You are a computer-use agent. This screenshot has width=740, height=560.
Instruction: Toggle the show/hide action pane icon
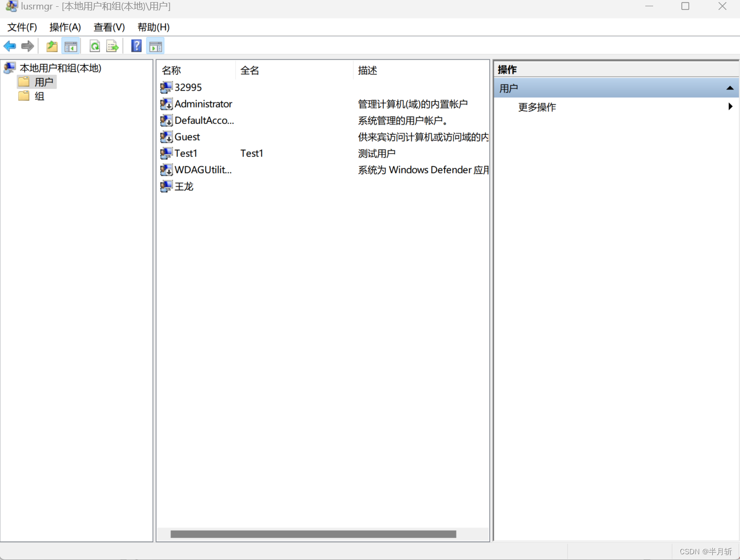(155, 47)
